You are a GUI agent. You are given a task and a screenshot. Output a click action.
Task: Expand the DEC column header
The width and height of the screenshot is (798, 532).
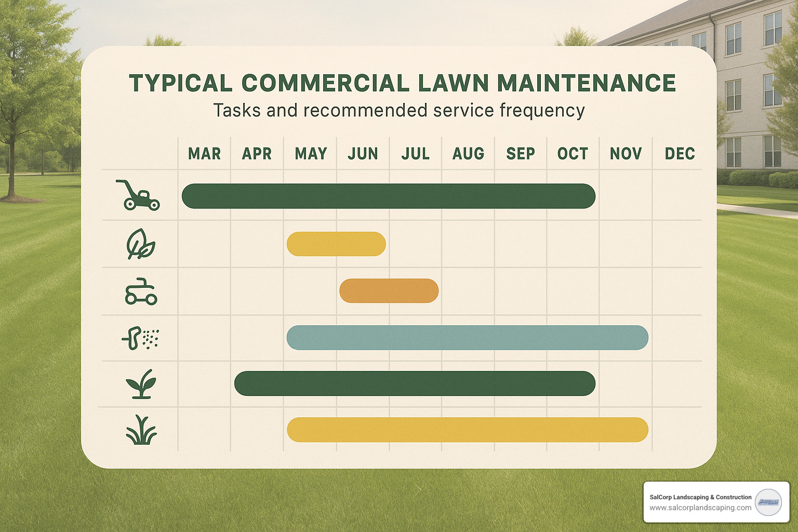(x=679, y=153)
